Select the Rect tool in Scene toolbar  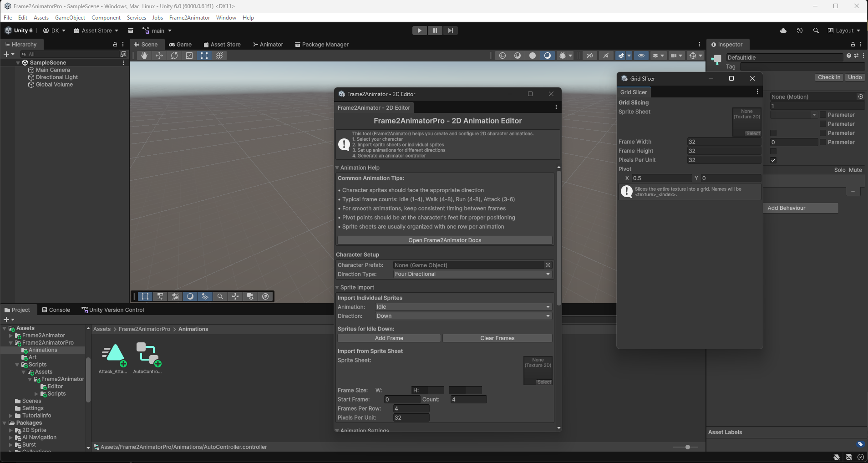point(204,56)
